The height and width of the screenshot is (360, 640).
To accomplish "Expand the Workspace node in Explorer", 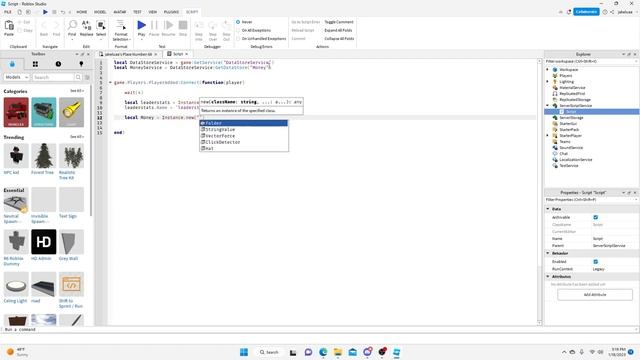I will [548, 70].
